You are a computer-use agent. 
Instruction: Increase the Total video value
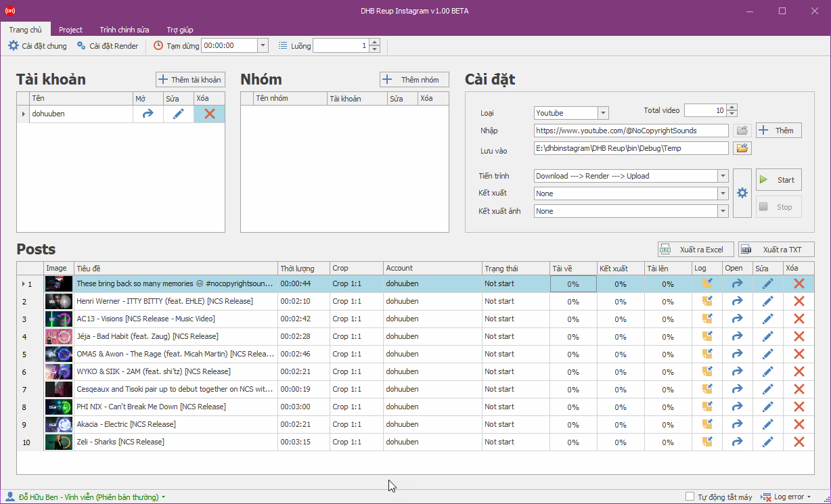click(731, 108)
